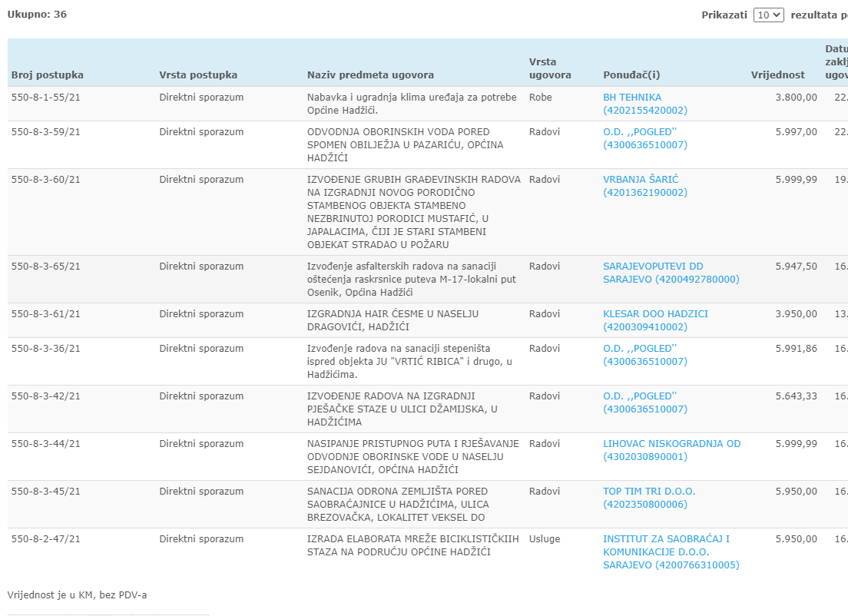Select procedure number 550-8-1-55/21
The height and width of the screenshot is (616, 848).
(45, 98)
